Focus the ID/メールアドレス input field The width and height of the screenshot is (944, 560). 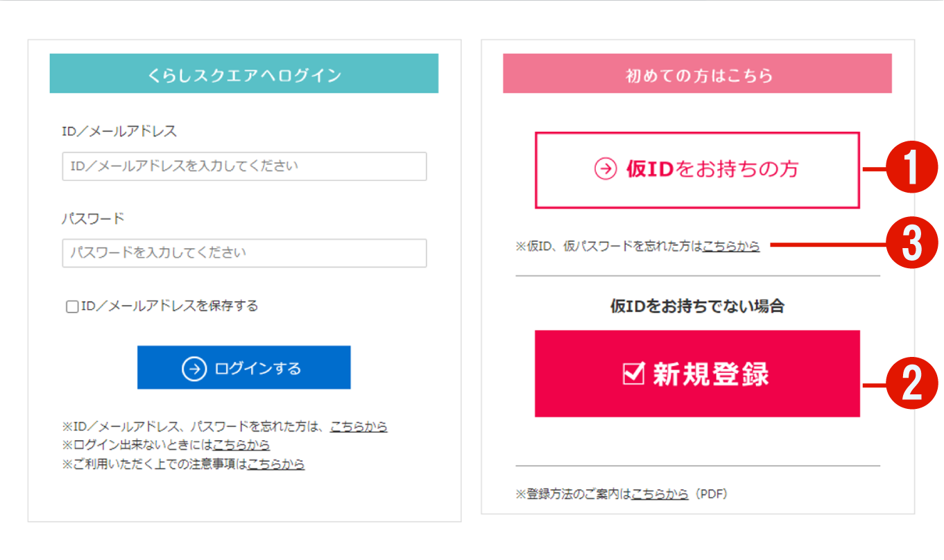pyautogui.click(x=244, y=166)
